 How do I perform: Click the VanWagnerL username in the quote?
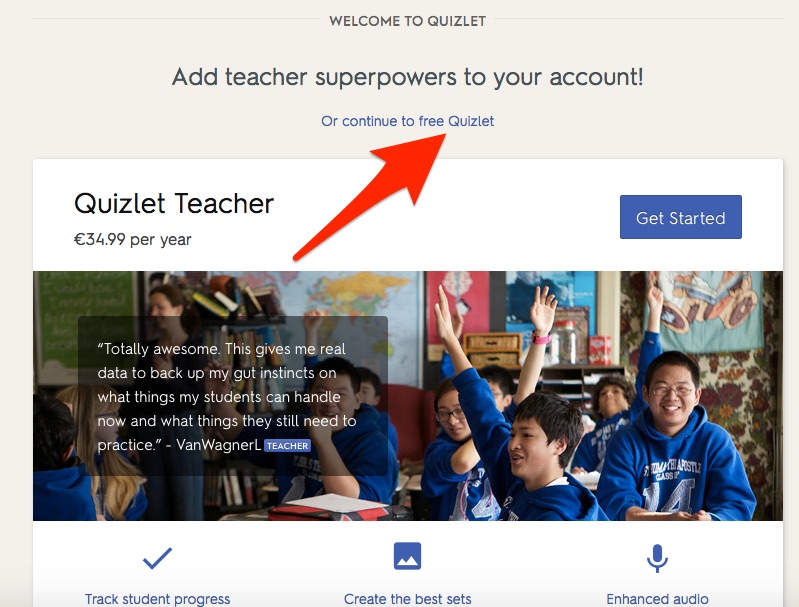pos(219,445)
